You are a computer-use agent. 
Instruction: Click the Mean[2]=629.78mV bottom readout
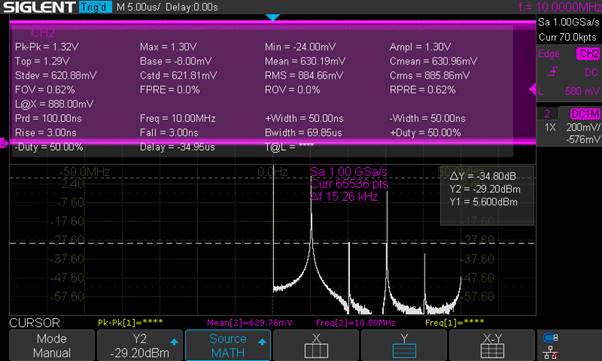tap(250, 323)
